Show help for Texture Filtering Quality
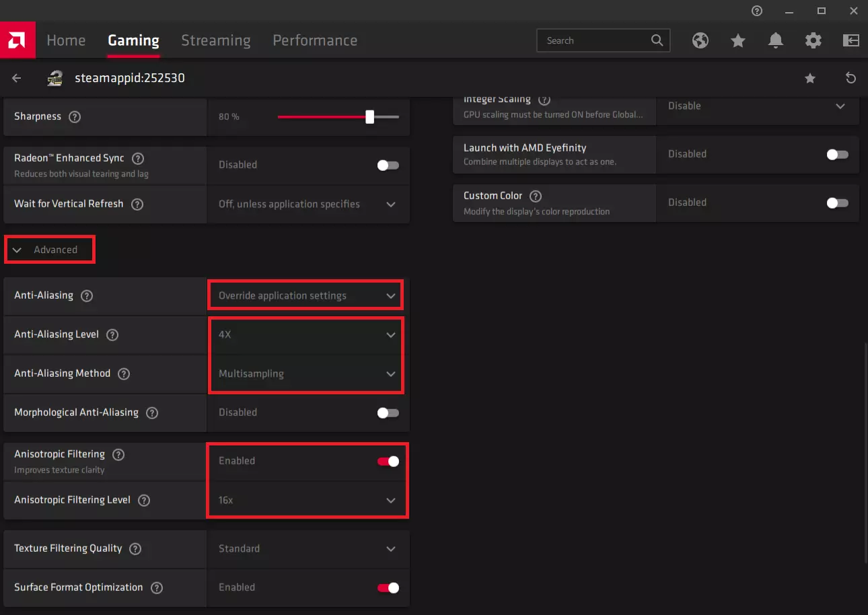This screenshot has height=615, width=868. pyautogui.click(x=135, y=548)
